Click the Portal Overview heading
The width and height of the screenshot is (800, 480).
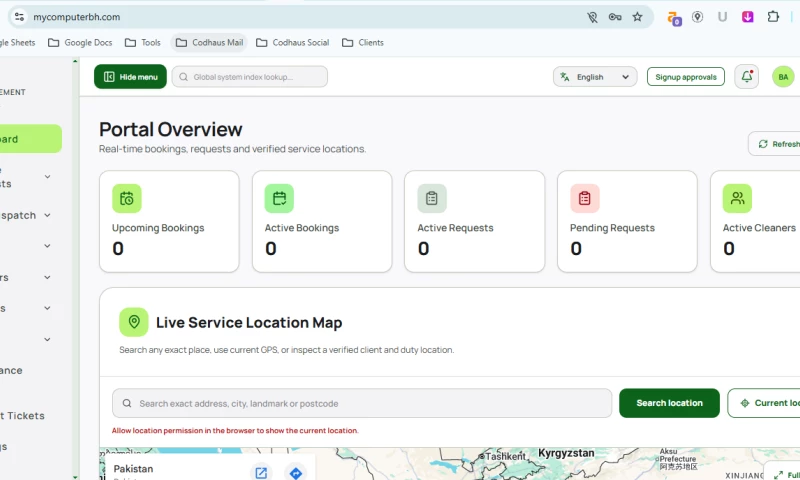tap(170, 130)
